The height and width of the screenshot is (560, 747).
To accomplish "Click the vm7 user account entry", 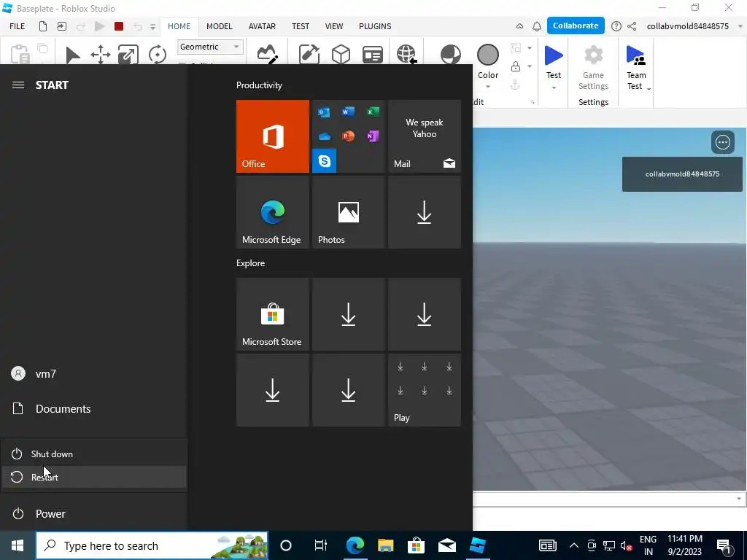I will (94, 374).
